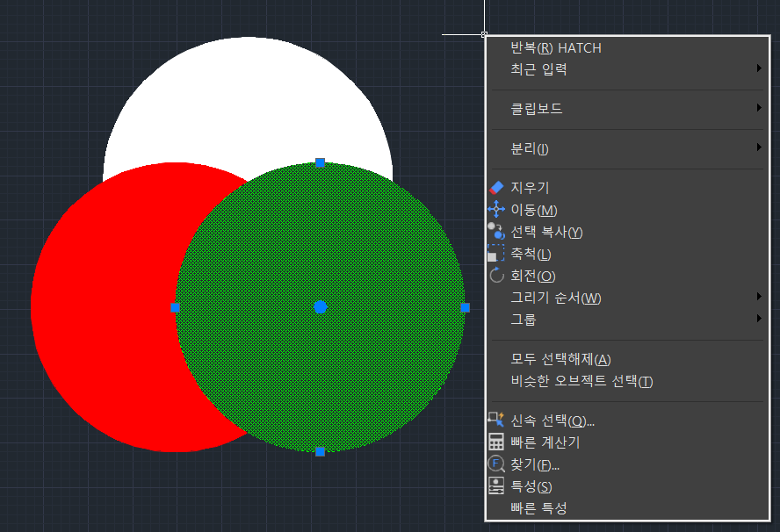Expand the arrow next to 그룹

759,318
